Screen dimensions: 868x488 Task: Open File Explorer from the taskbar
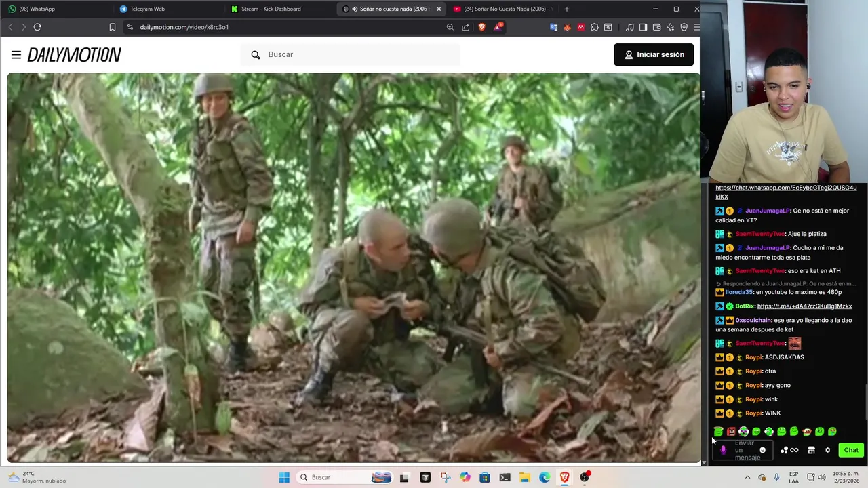click(x=525, y=477)
